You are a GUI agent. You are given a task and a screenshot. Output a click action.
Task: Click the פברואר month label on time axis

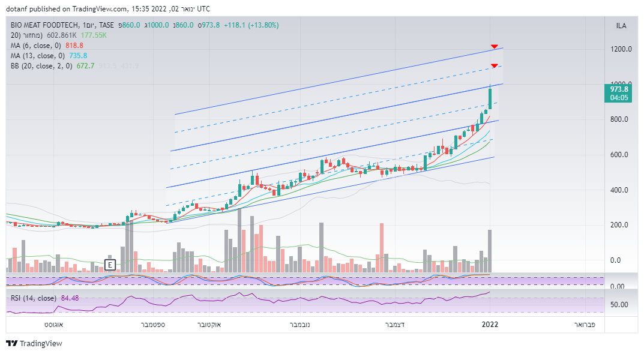click(585, 325)
